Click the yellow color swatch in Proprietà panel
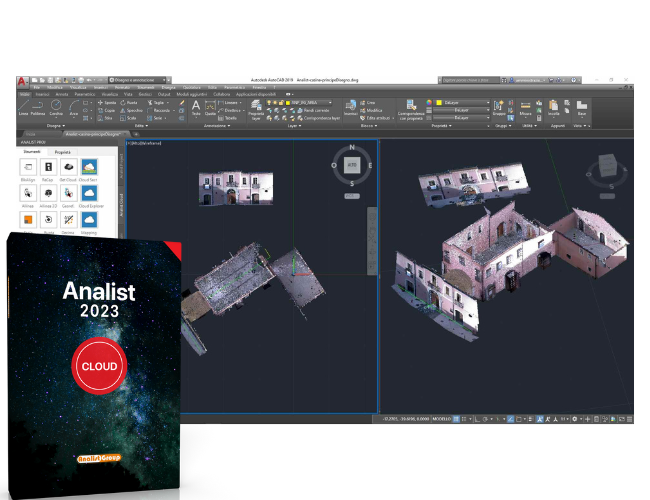Image resolution: width=650 pixels, height=500 pixels. pos(438,102)
